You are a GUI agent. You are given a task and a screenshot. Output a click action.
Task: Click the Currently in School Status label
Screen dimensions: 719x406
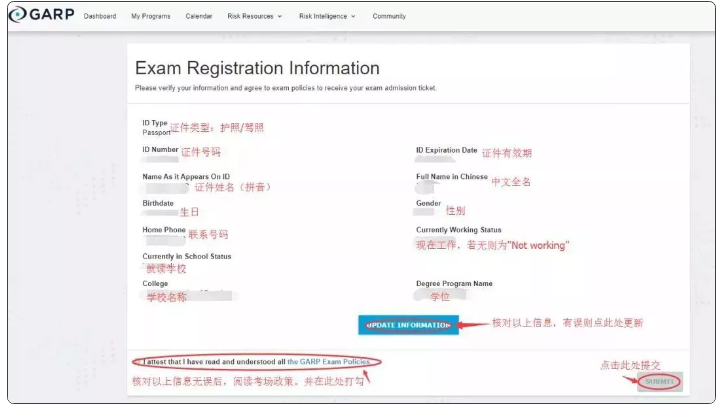point(187,256)
